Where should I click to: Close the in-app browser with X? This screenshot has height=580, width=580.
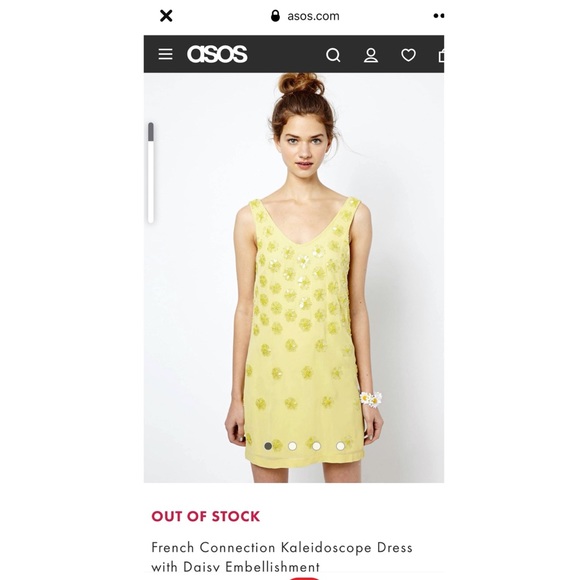[166, 16]
